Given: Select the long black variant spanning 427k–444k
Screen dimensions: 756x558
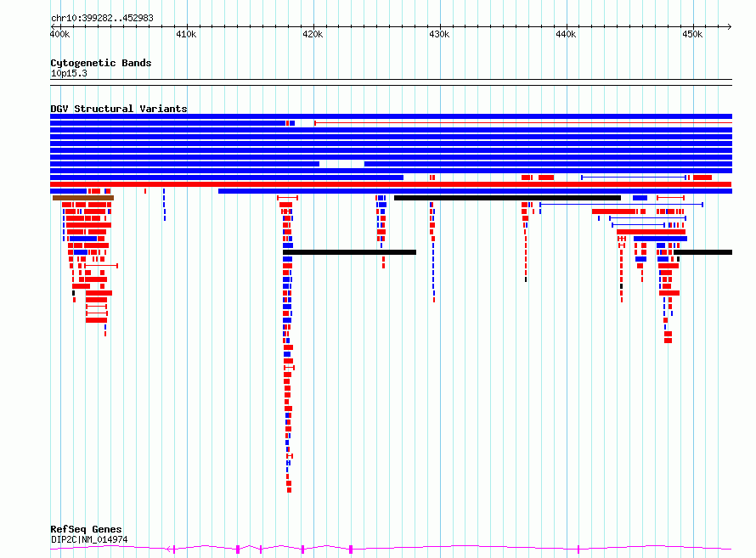Looking at the screenshot, I should [507, 198].
